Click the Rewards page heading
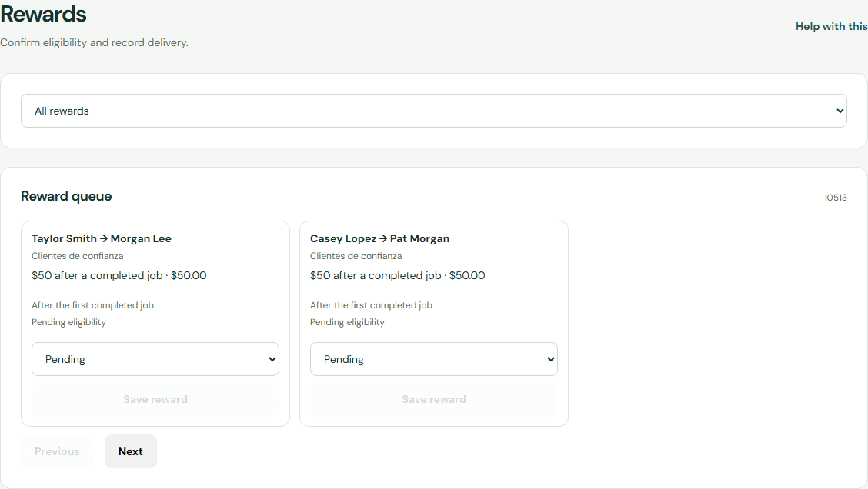This screenshot has height=489, width=868. 43,14
